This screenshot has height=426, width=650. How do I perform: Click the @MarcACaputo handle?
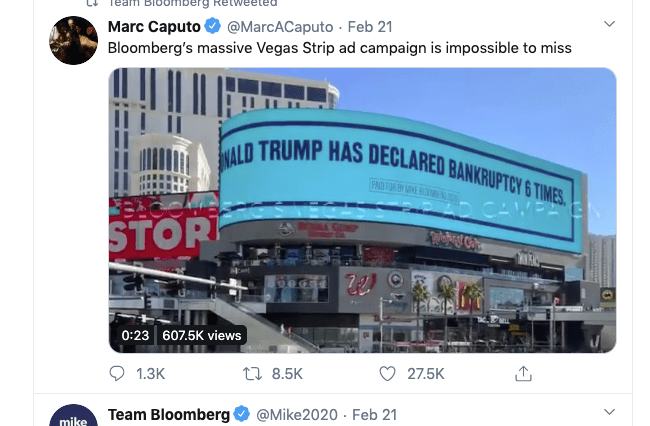point(279,26)
